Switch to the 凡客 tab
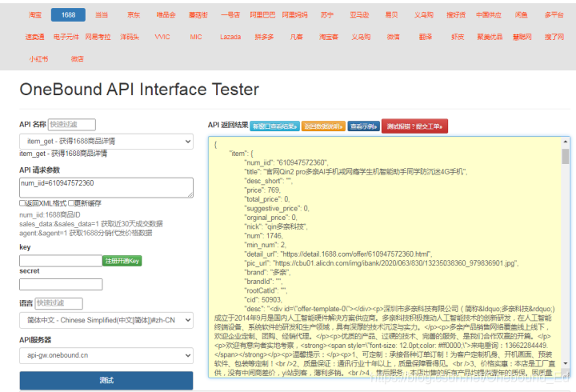 pos(297,37)
